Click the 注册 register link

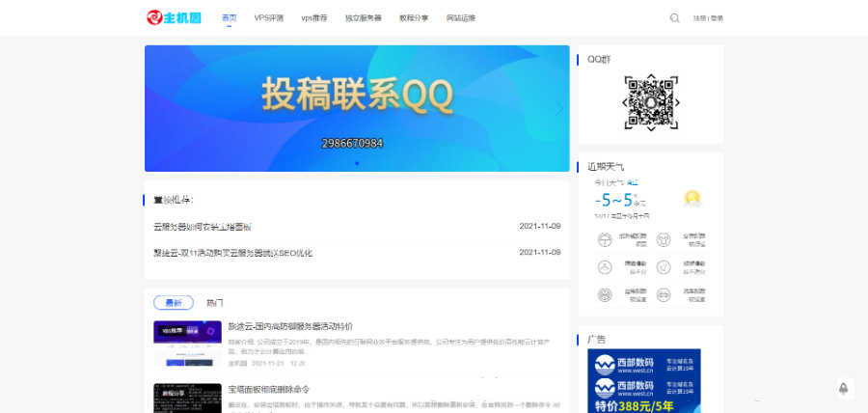click(699, 17)
